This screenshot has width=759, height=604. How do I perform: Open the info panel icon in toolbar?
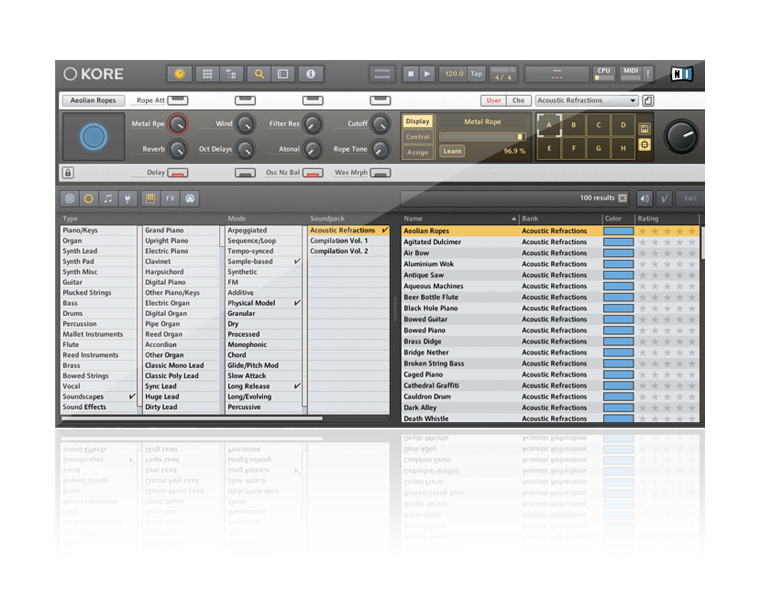click(x=310, y=74)
